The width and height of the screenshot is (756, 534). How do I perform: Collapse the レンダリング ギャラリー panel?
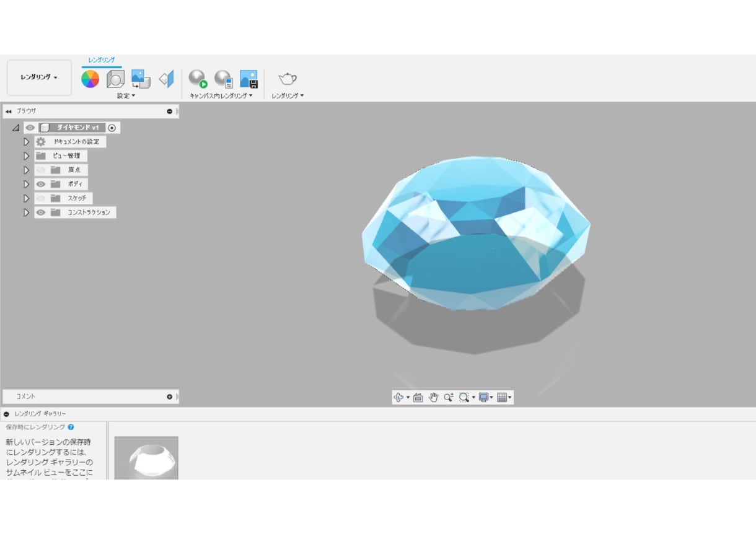coord(6,414)
